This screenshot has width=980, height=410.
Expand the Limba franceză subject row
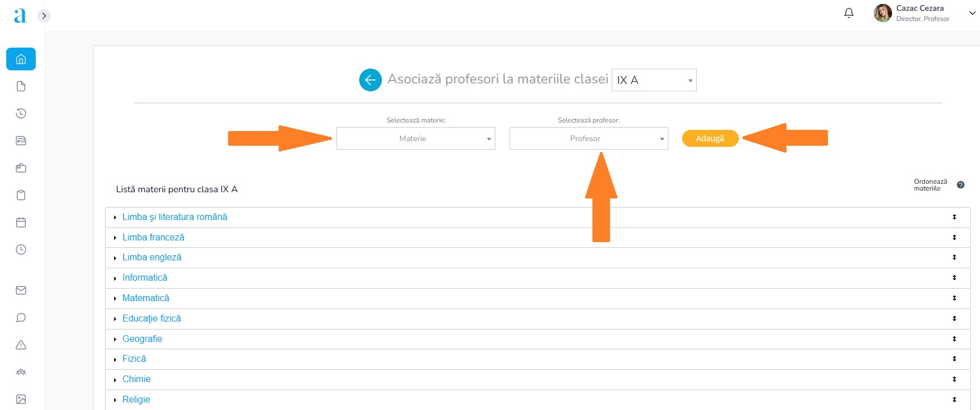pos(115,238)
